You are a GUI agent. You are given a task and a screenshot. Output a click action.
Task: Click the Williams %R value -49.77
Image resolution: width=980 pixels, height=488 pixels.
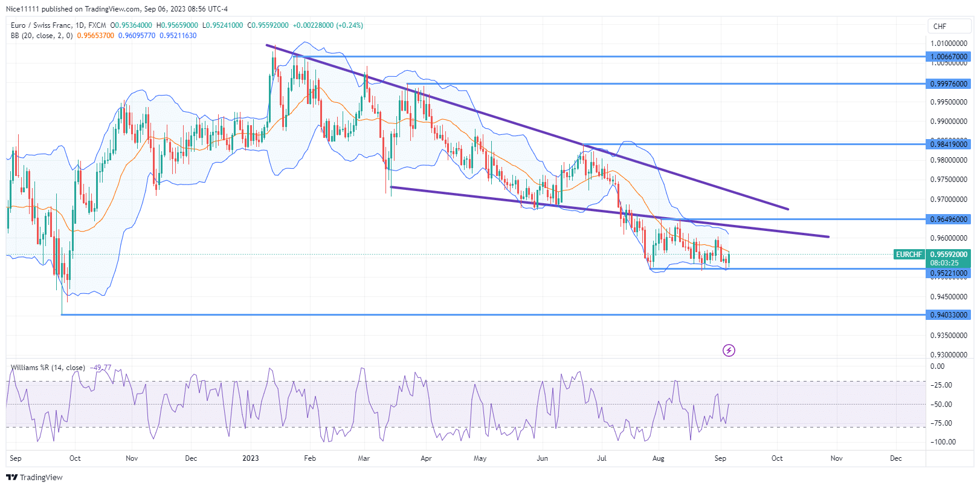pyautogui.click(x=100, y=368)
